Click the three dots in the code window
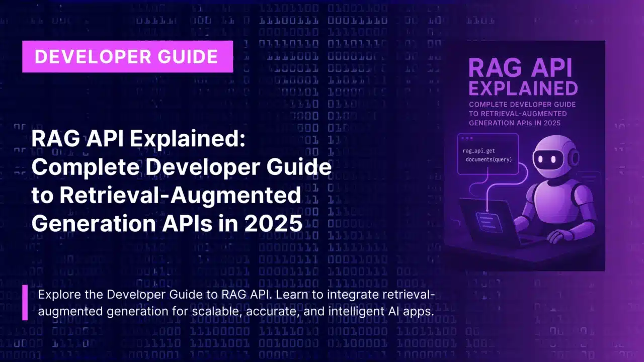This screenshot has width=644, height=362. (x=466, y=138)
